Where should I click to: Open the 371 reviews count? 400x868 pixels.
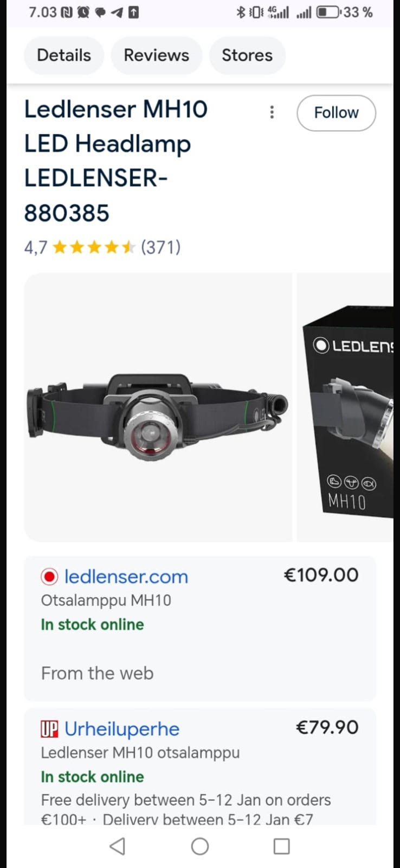(x=161, y=247)
